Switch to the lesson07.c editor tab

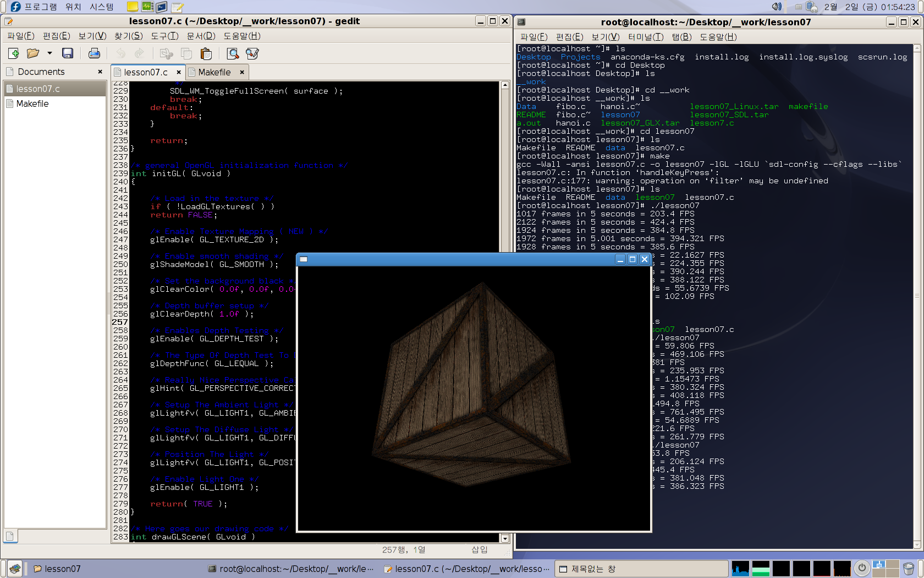tap(146, 72)
